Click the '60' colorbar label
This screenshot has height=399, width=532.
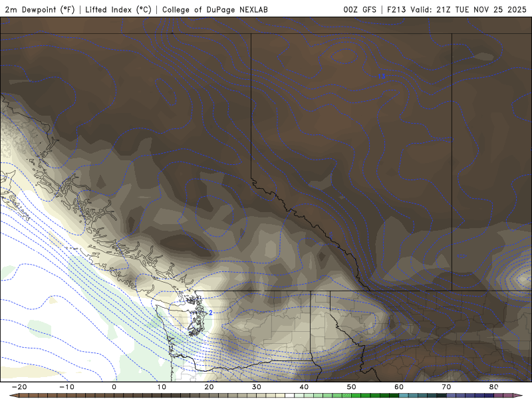coord(399,387)
